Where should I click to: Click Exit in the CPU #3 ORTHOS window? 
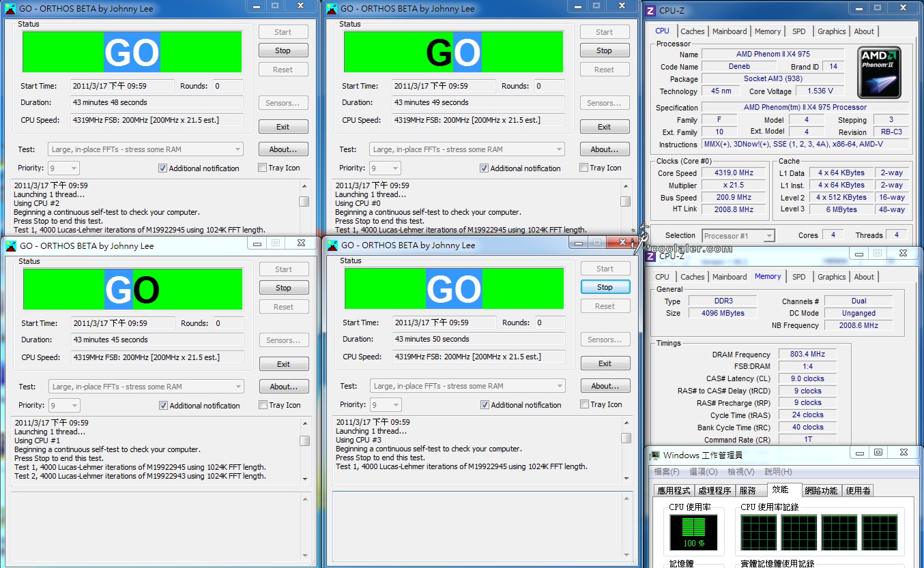605,363
